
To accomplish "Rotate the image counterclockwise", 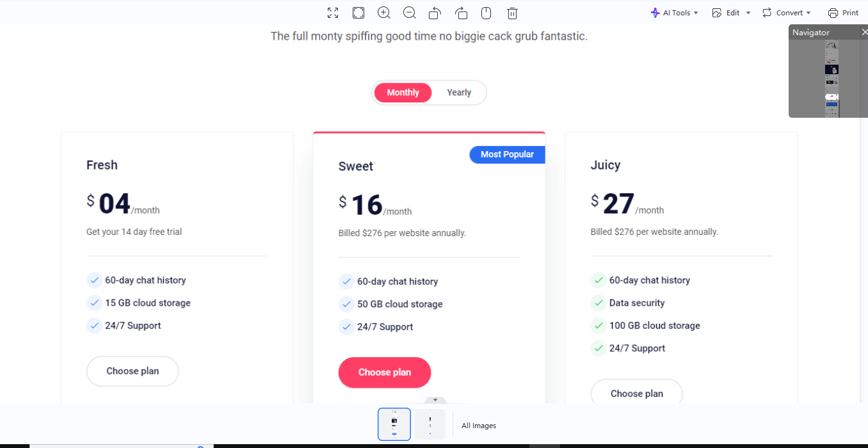I will (435, 12).
